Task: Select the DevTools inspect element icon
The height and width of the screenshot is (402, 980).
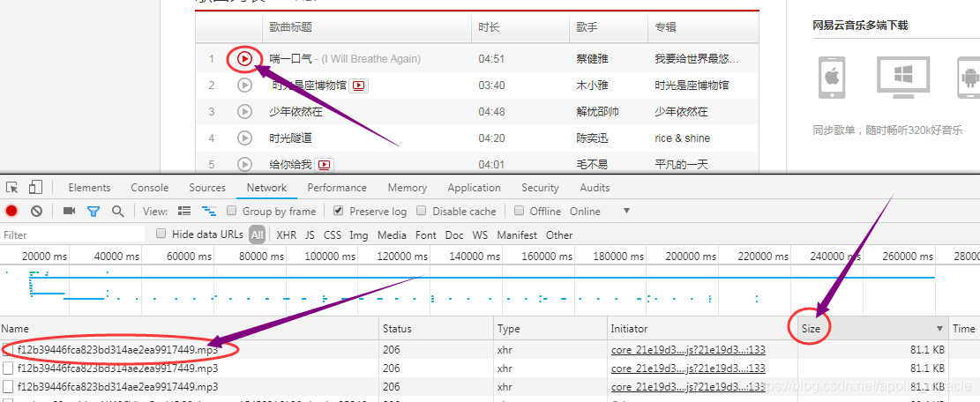Action: (x=11, y=187)
